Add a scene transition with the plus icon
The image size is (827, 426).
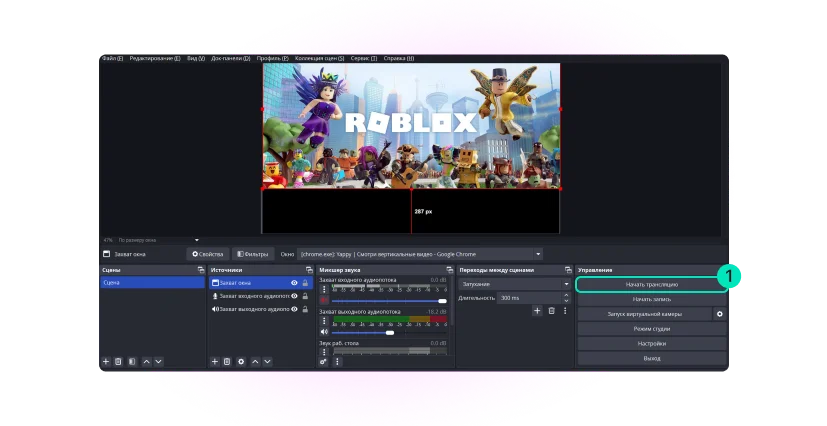click(x=537, y=311)
